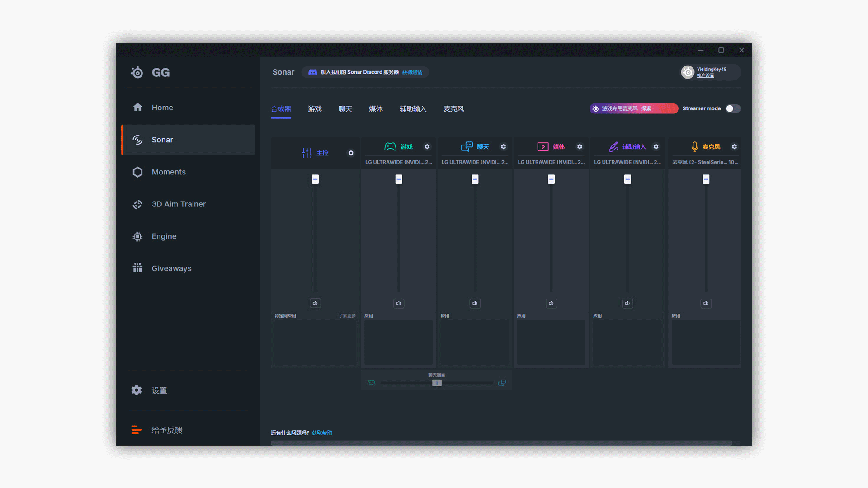Viewport: 868px width, 488px height.
Task: Open 游戏 output device dropdown LG ULTRAWIDE
Action: (x=399, y=162)
